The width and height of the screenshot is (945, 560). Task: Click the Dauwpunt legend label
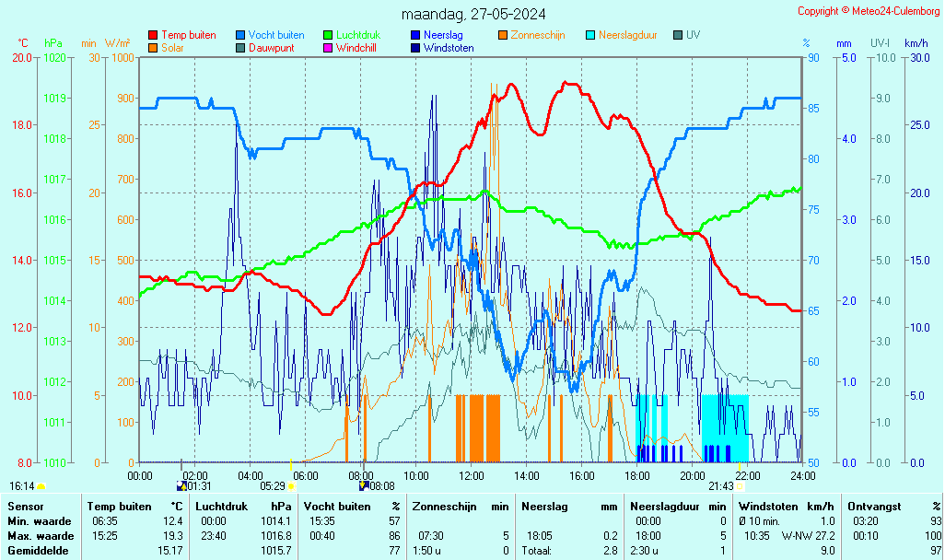click(x=271, y=48)
